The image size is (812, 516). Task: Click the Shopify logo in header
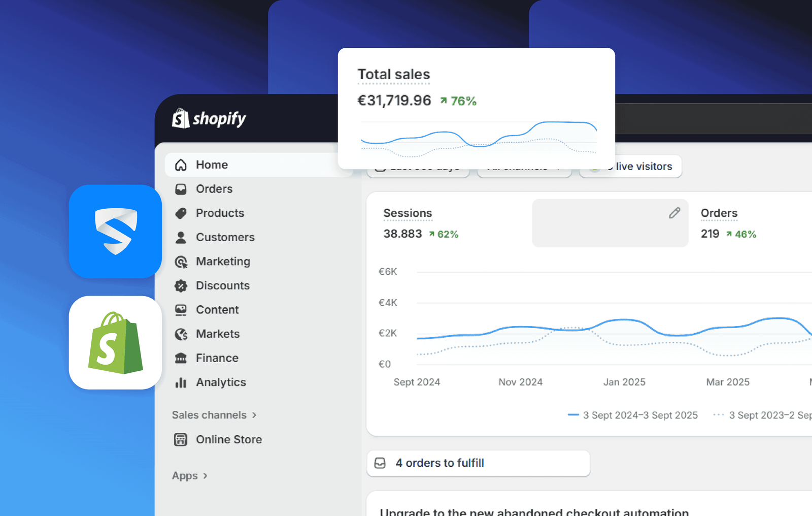tap(209, 119)
